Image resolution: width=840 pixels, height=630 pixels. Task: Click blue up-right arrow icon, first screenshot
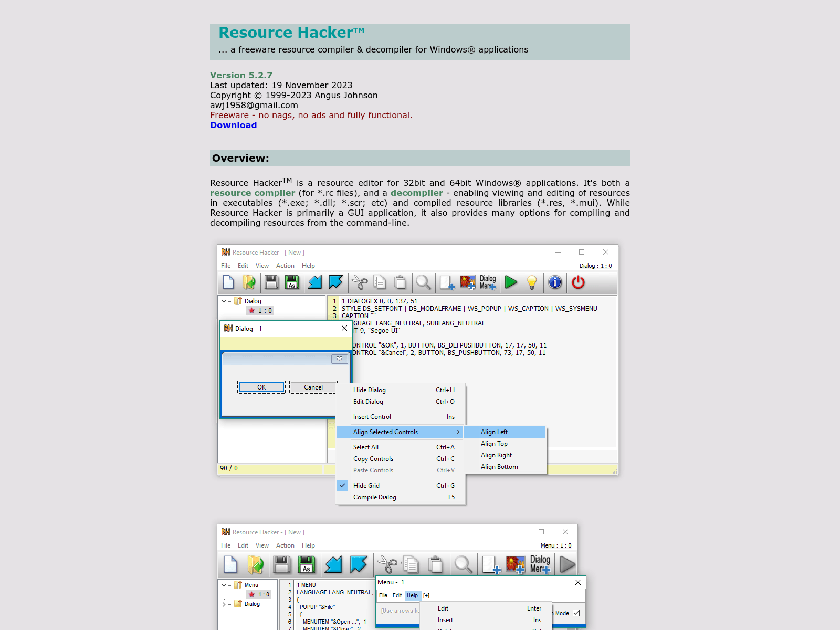click(x=335, y=282)
